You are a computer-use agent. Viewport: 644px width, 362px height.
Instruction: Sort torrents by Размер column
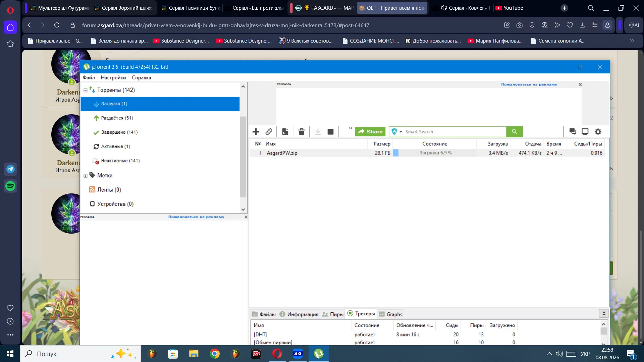[382, 144]
